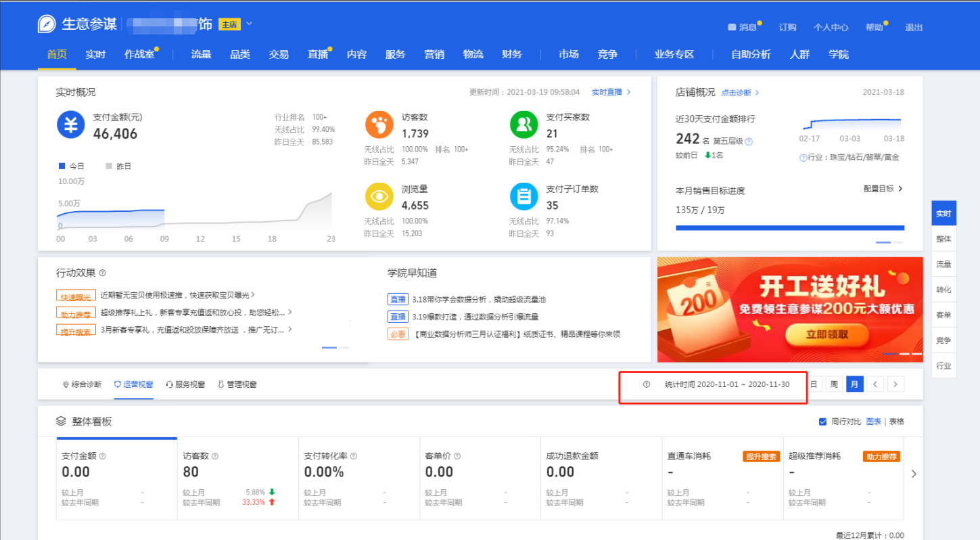Click the 快速曝光 tag button
The width and height of the screenshot is (980, 540).
pyautogui.click(x=76, y=296)
